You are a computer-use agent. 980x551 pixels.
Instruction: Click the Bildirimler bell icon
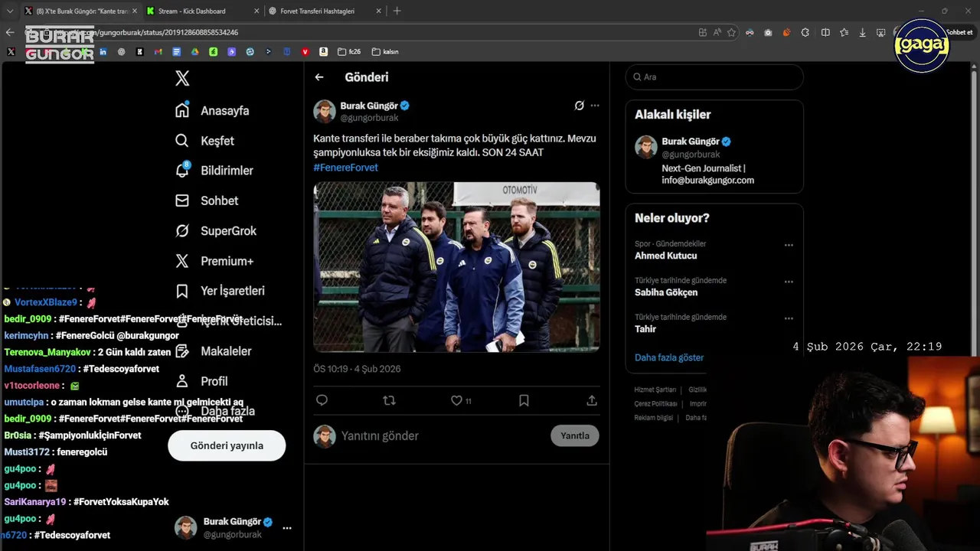pyautogui.click(x=182, y=171)
